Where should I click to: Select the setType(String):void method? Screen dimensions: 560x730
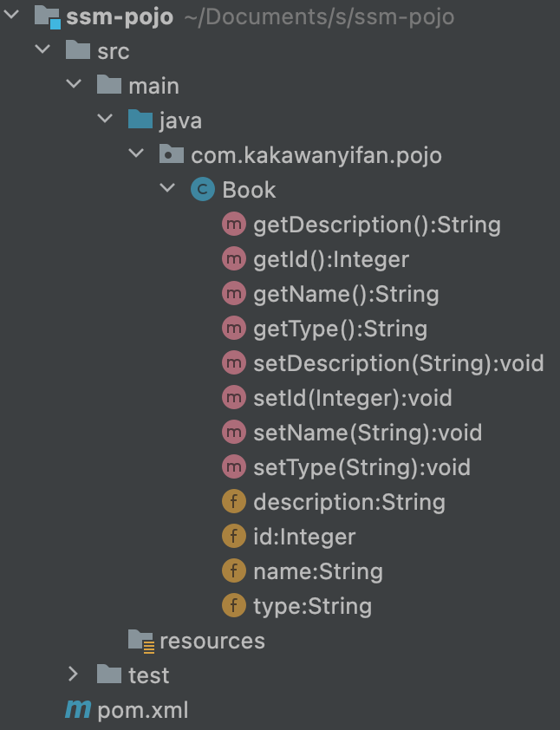(x=361, y=467)
